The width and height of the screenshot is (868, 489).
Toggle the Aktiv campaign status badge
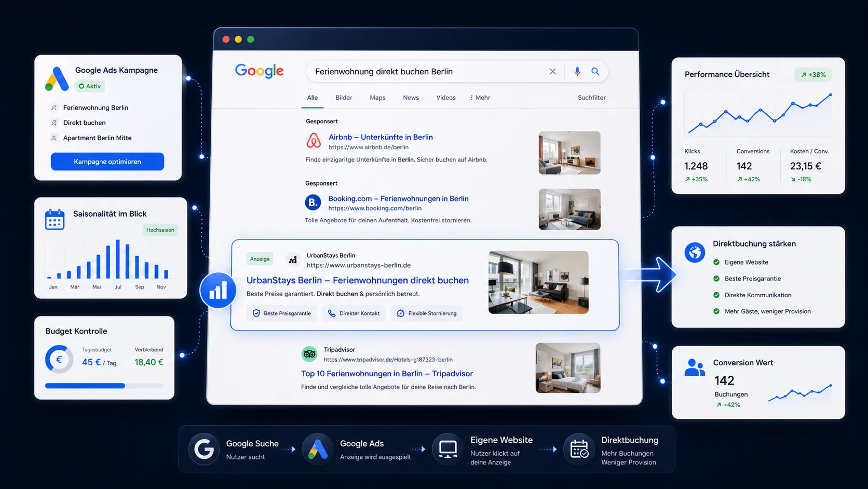click(x=90, y=86)
